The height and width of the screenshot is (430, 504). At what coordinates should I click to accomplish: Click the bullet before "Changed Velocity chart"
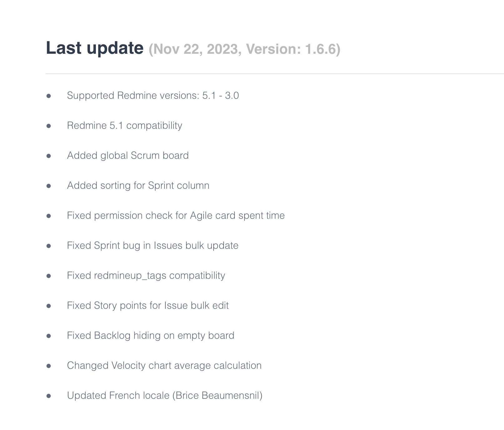[x=49, y=366]
